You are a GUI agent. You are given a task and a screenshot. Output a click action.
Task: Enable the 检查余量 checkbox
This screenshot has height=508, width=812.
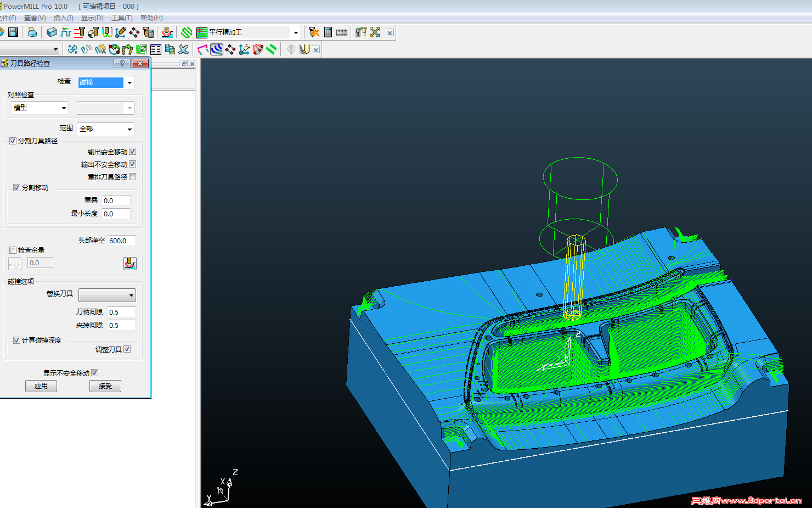point(13,250)
